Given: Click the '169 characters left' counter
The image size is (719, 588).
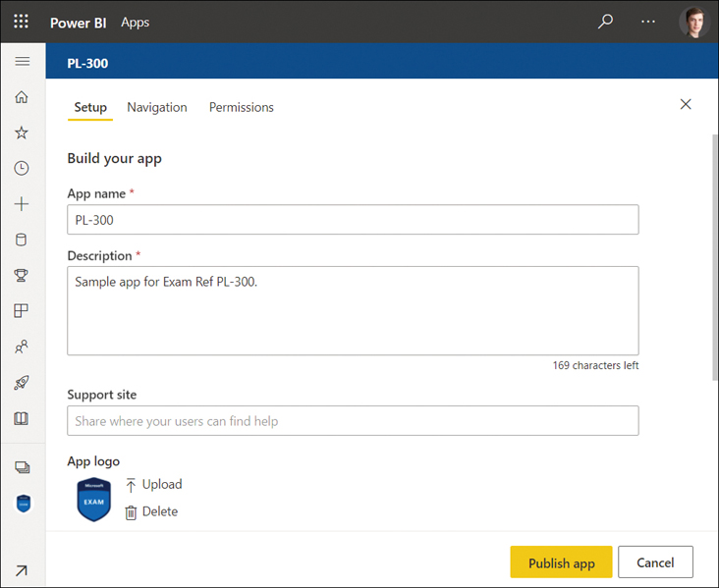Looking at the screenshot, I should pyautogui.click(x=595, y=365).
